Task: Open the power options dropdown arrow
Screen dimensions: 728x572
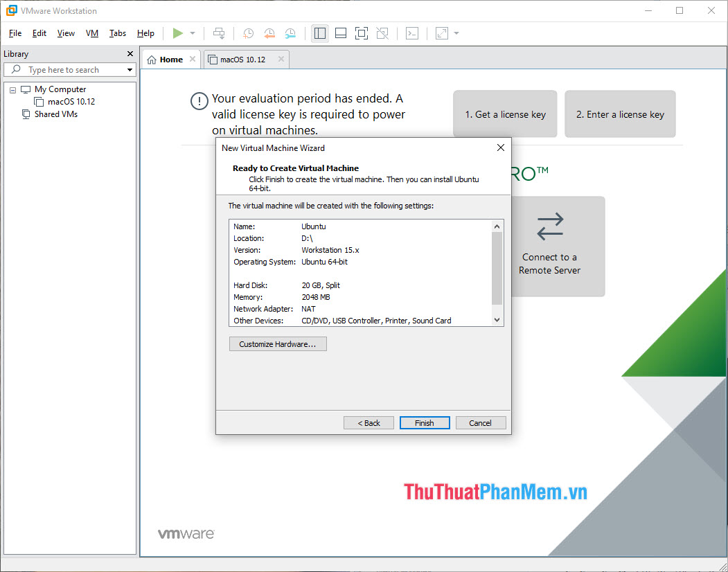Action: (x=192, y=33)
